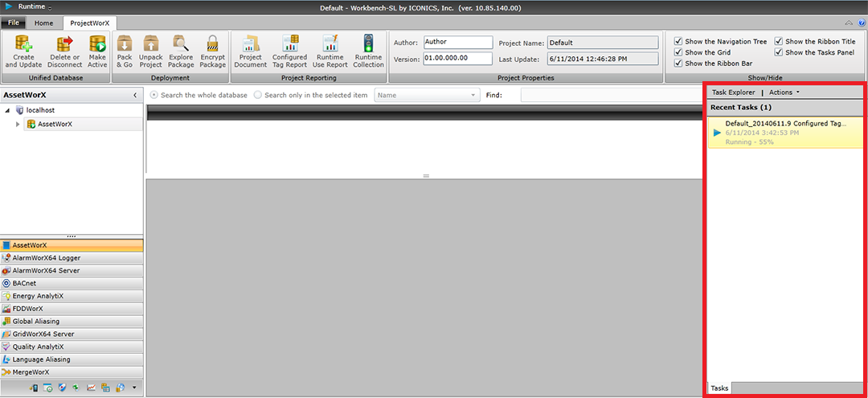Viewport: 868px width, 398px height.
Task: Uncheck Show the Navigation Tree
Action: point(679,42)
